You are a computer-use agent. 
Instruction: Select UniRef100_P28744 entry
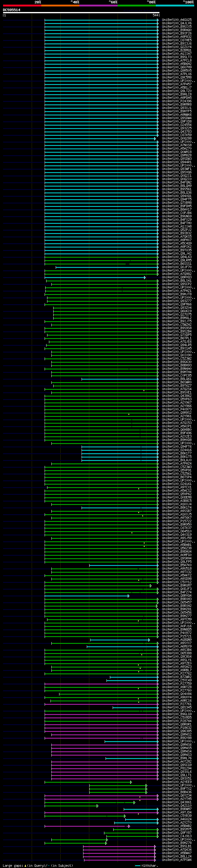pyautogui.click(x=177, y=721)
